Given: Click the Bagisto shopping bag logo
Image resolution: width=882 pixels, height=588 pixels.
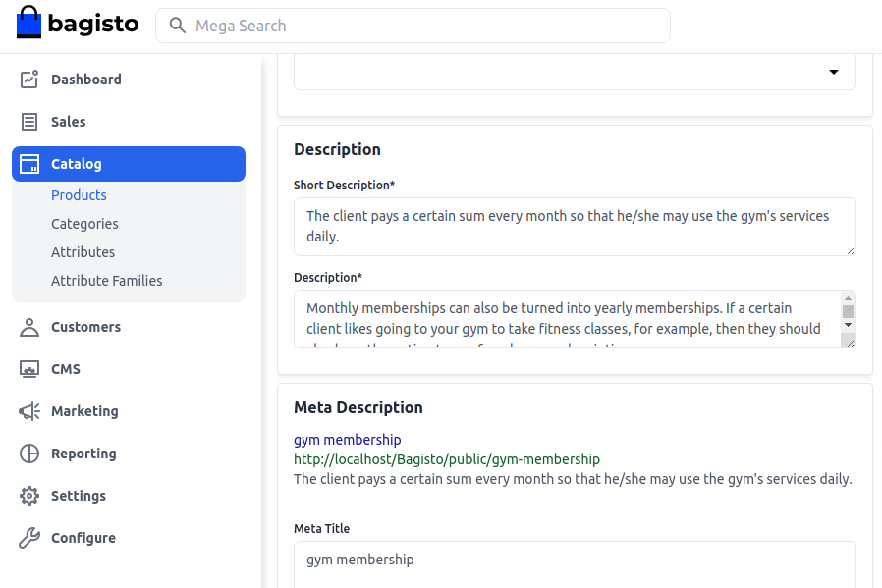Looking at the screenshot, I should (x=28, y=24).
